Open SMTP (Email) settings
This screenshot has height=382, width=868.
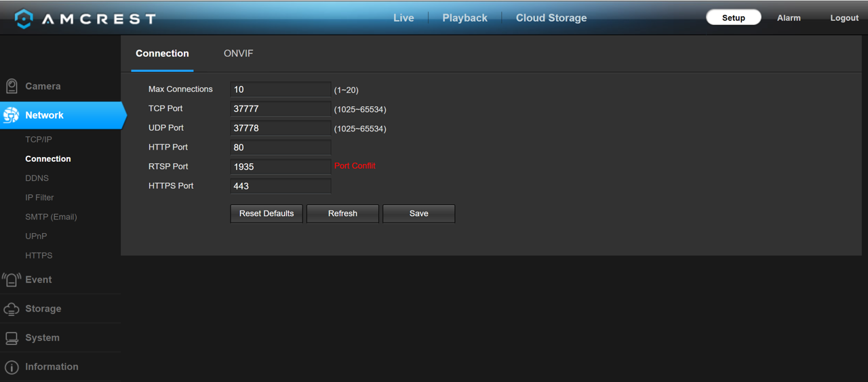tap(51, 217)
